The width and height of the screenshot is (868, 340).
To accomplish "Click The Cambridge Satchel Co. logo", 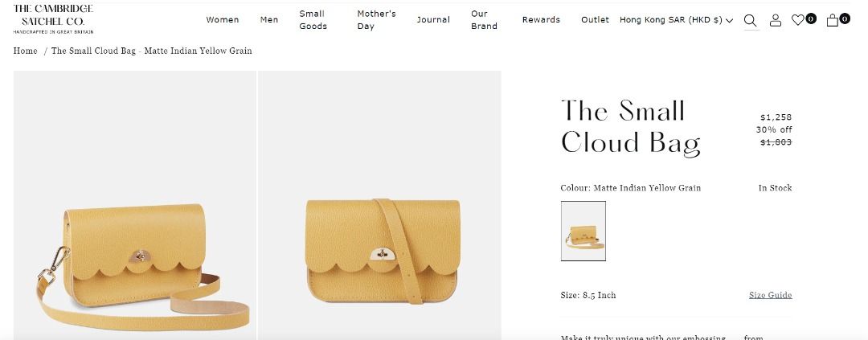I will tap(53, 19).
